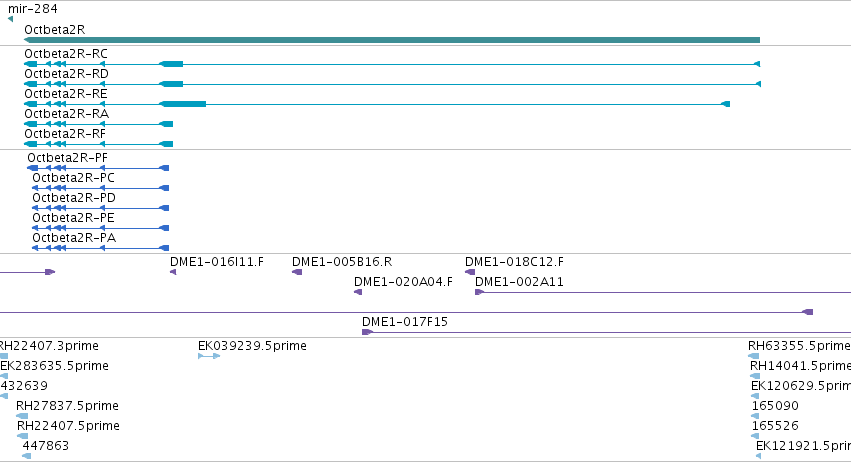Viewport: 851px width, 462px height.
Task: Select protein Octbeta2R-PA label
Action: [x=74, y=238]
